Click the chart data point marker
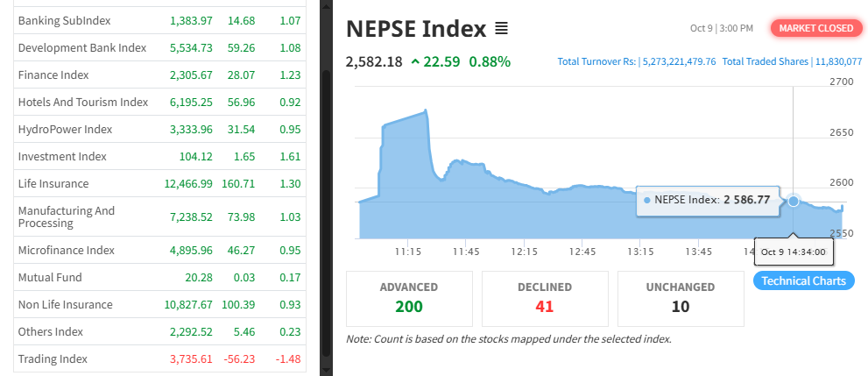 pyautogui.click(x=794, y=201)
